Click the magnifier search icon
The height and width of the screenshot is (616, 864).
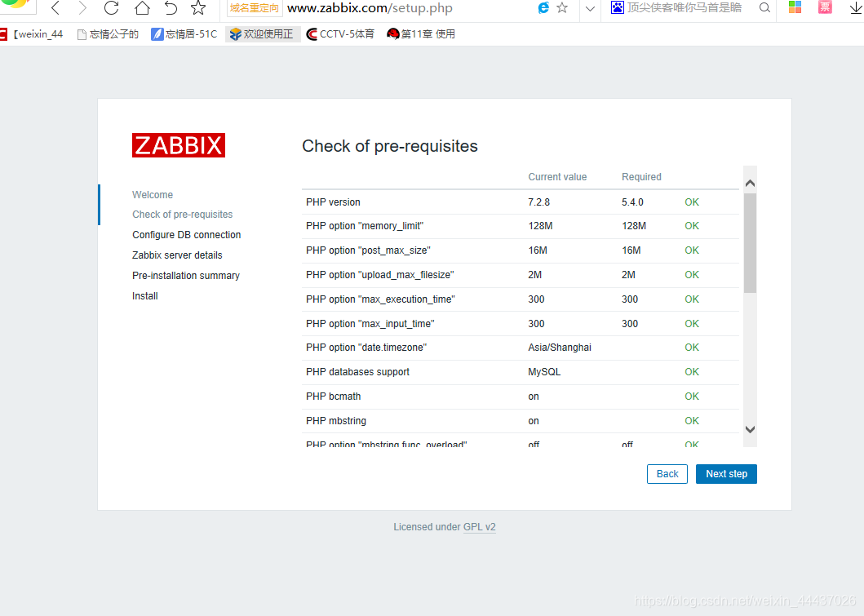(x=764, y=7)
